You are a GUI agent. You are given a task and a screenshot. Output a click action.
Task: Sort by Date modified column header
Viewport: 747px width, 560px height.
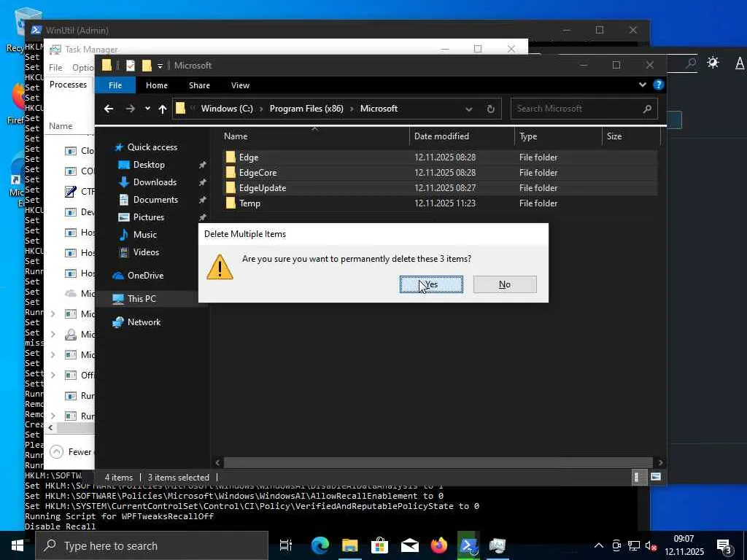461,136
